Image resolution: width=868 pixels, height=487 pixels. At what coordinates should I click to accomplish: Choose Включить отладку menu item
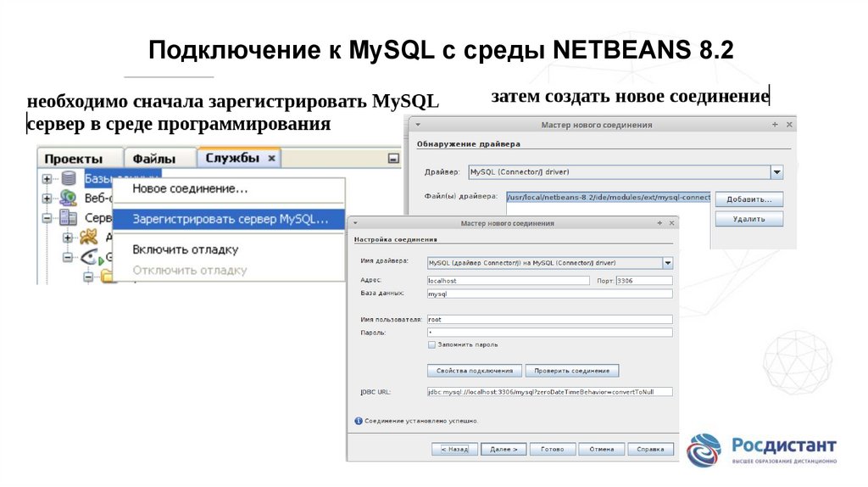229,250
